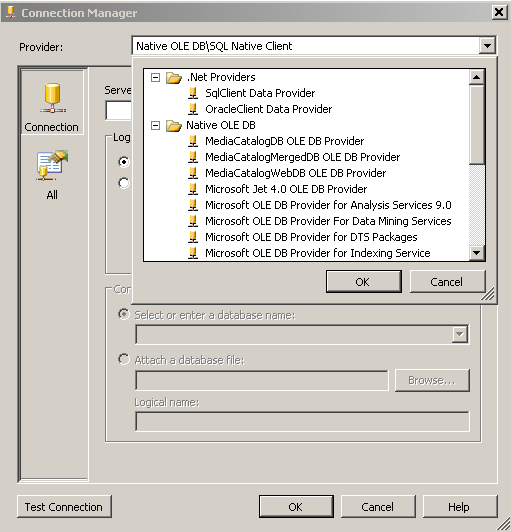Click the MediaCatalogDB OLE DB Provider icon

tap(193, 141)
